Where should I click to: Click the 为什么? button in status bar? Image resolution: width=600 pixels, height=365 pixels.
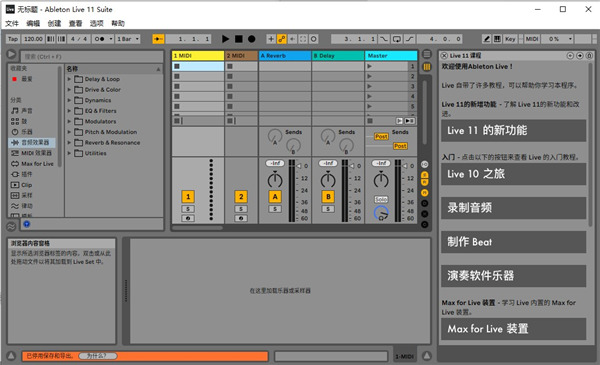click(x=98, y=356)
